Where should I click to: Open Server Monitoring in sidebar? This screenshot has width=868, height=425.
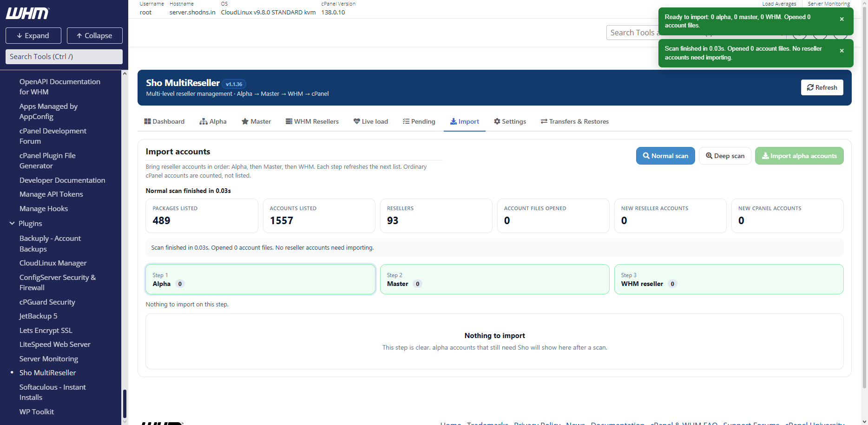coord(49,359)
